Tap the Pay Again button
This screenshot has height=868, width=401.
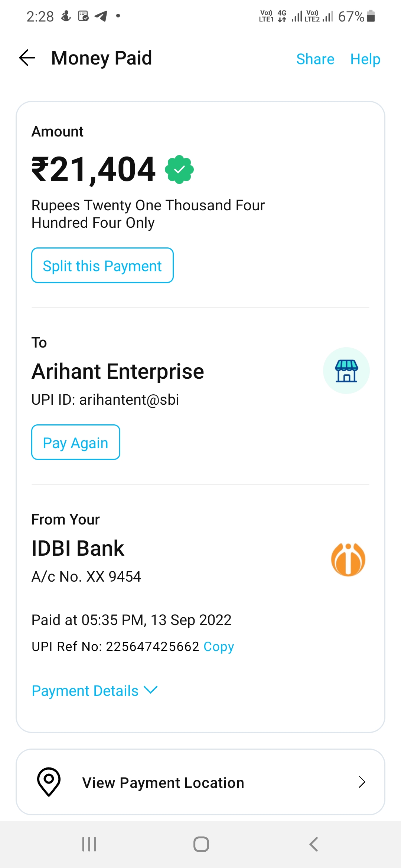tap(76, 443)
